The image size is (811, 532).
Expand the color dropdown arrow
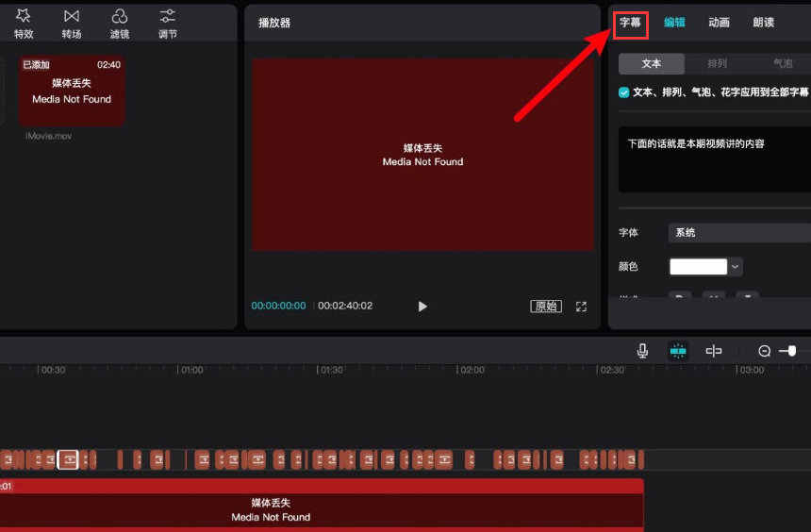coord(735,267)
